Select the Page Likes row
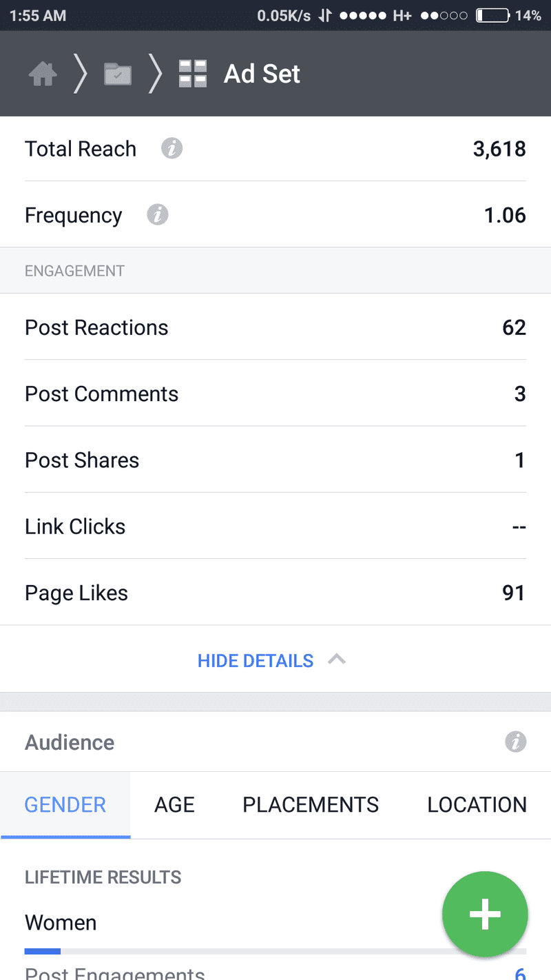Screen dimensions: 551x980 (275, 593)
